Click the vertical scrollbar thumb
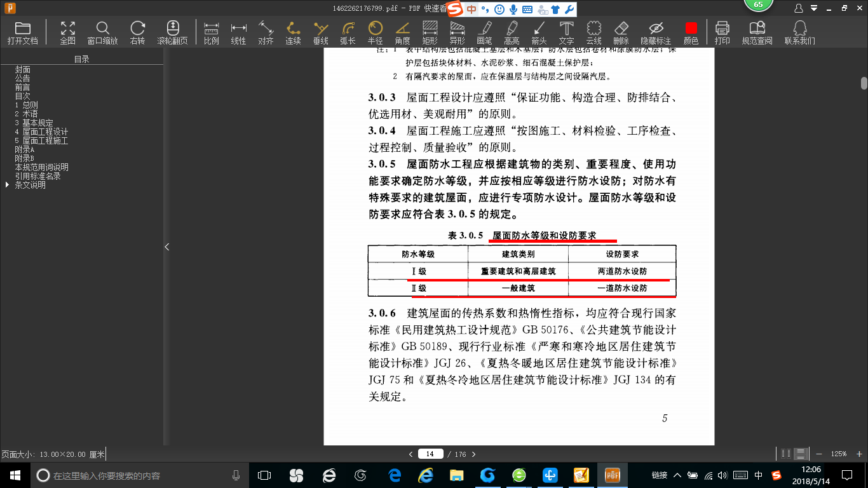The width and height of the screenshot is (868, 488). [x=864, y=83]
